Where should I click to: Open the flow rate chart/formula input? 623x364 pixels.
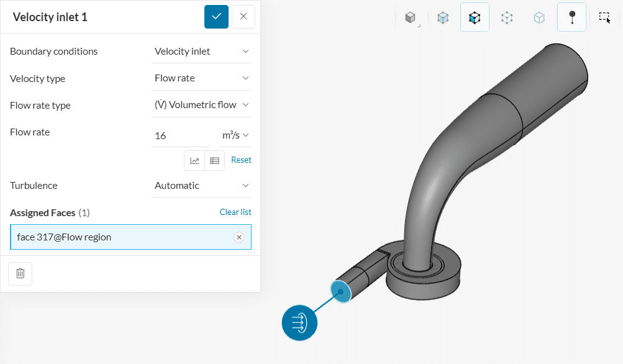[194, 160]
